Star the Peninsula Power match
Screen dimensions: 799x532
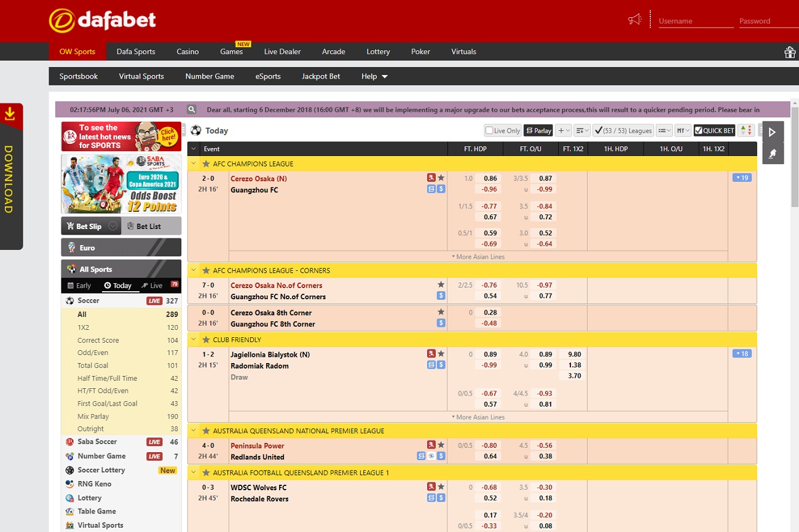click(441, 445)
